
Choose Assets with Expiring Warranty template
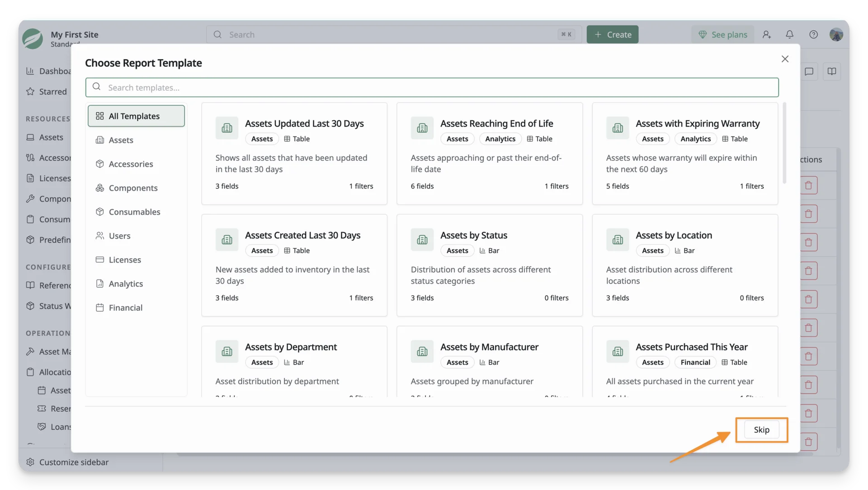click(685, 153)
